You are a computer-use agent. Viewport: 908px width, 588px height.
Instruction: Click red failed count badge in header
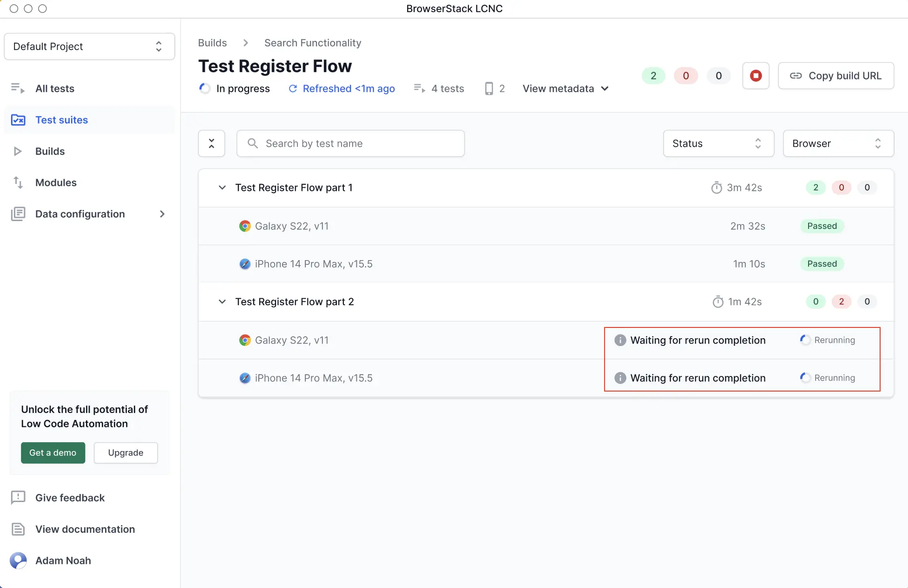(686, 76)
